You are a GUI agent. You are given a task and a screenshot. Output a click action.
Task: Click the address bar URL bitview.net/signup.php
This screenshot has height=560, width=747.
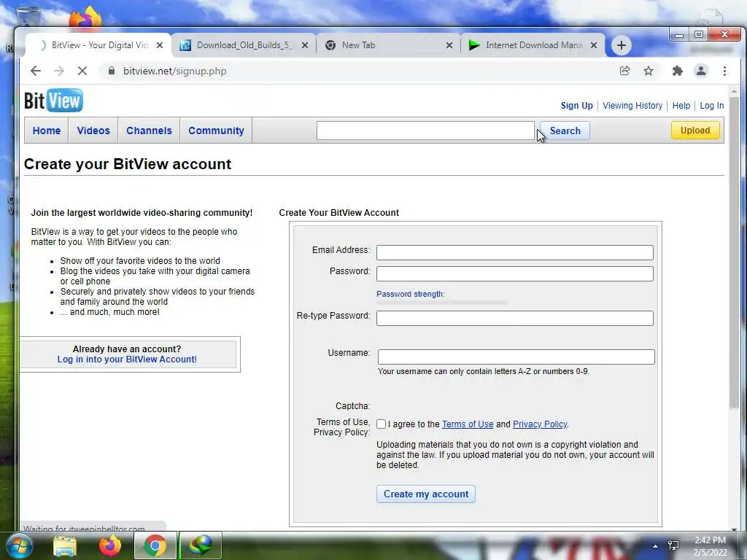(175, 71)
